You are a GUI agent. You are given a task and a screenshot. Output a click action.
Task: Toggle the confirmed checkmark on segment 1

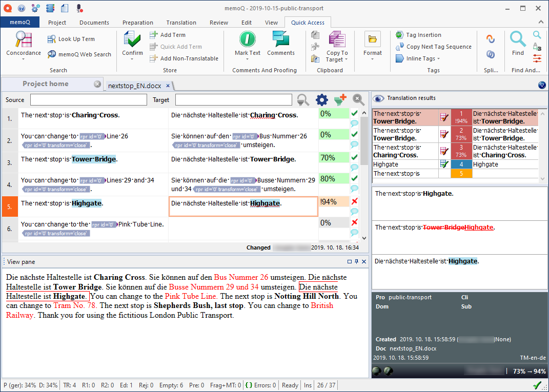(x=354, y=113)
